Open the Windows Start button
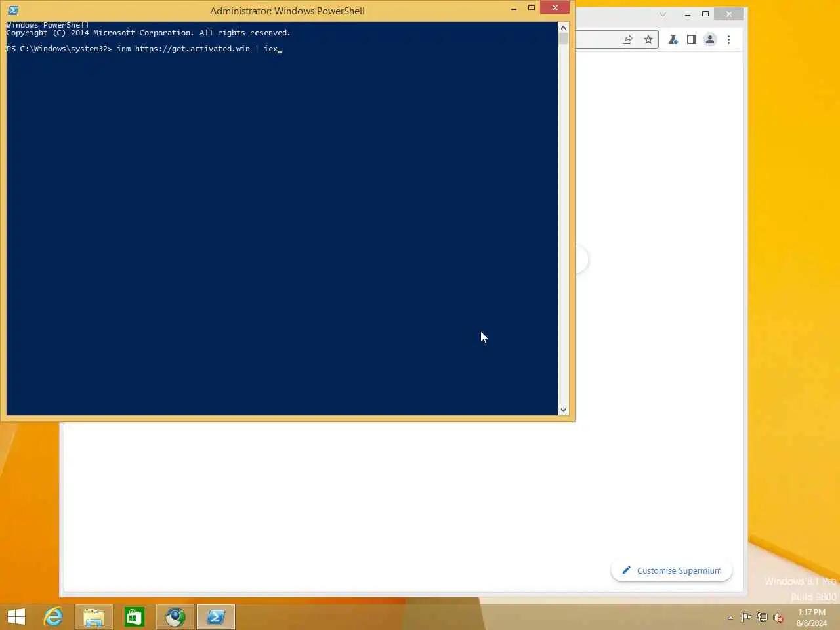The width and height of the screenshot is (840, 630). (x=16, y=617)
